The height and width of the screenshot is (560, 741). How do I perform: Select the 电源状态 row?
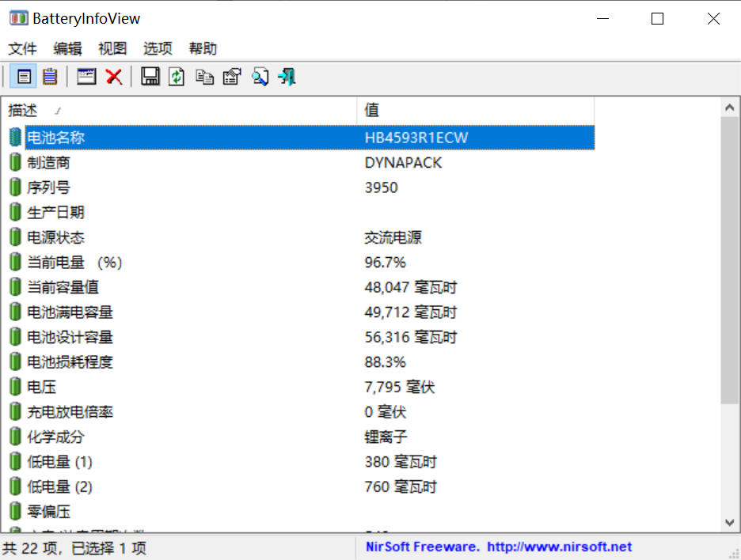[x=302, y=237]
